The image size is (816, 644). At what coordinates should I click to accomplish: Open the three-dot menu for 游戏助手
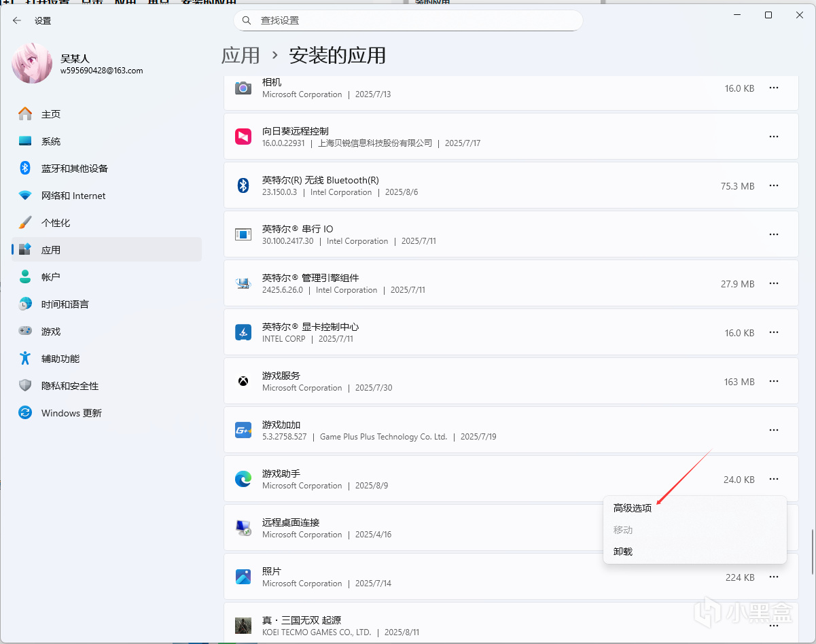(773, 479)
